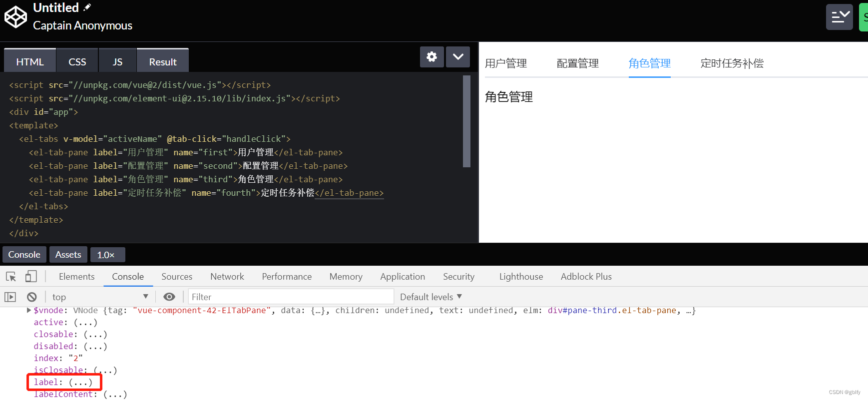Open the DevTools Network tab

(x=227, y=277)
